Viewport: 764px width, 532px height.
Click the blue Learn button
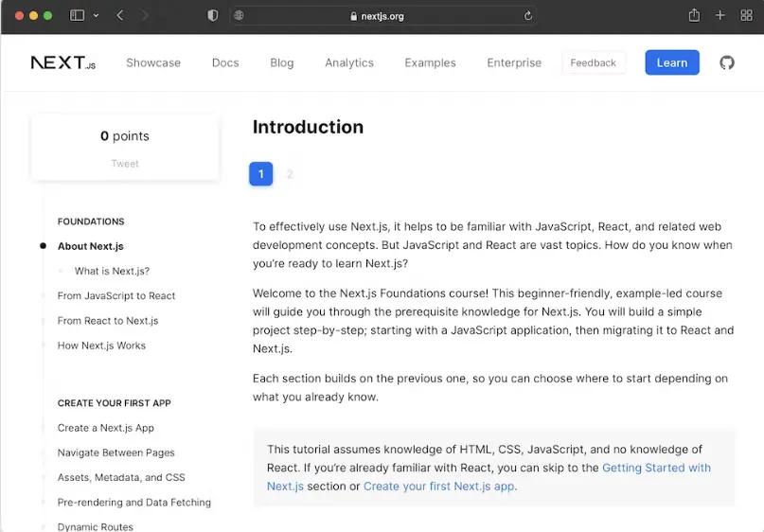click(x=672, y=62)
